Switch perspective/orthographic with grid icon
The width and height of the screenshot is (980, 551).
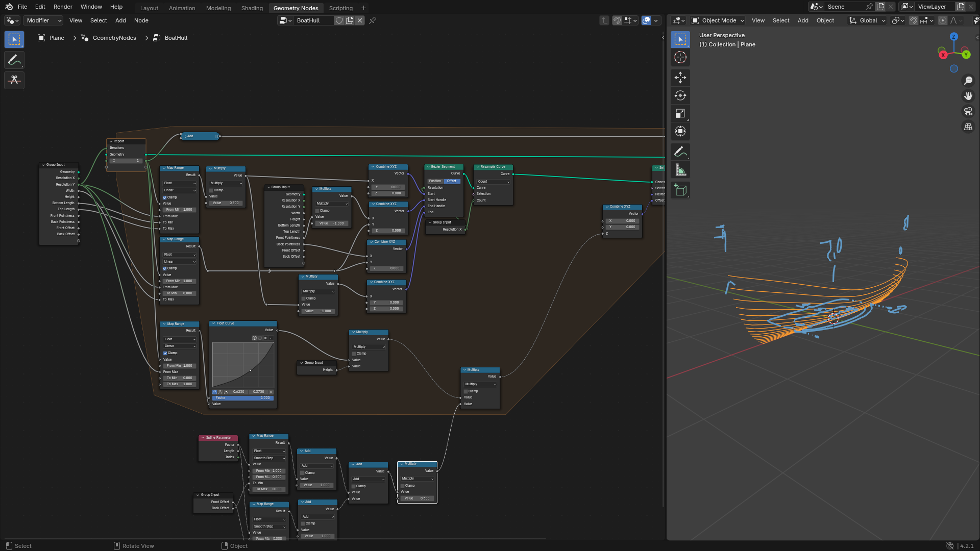pos(968,127)
